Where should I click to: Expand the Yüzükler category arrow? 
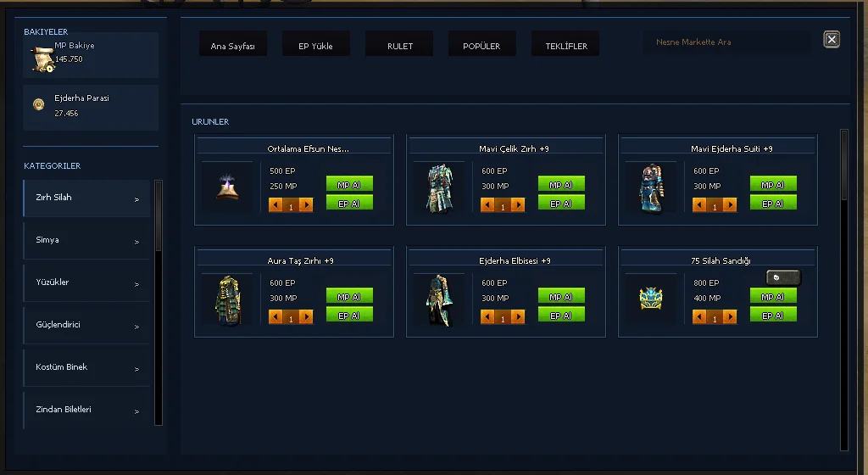click(136, 284)
